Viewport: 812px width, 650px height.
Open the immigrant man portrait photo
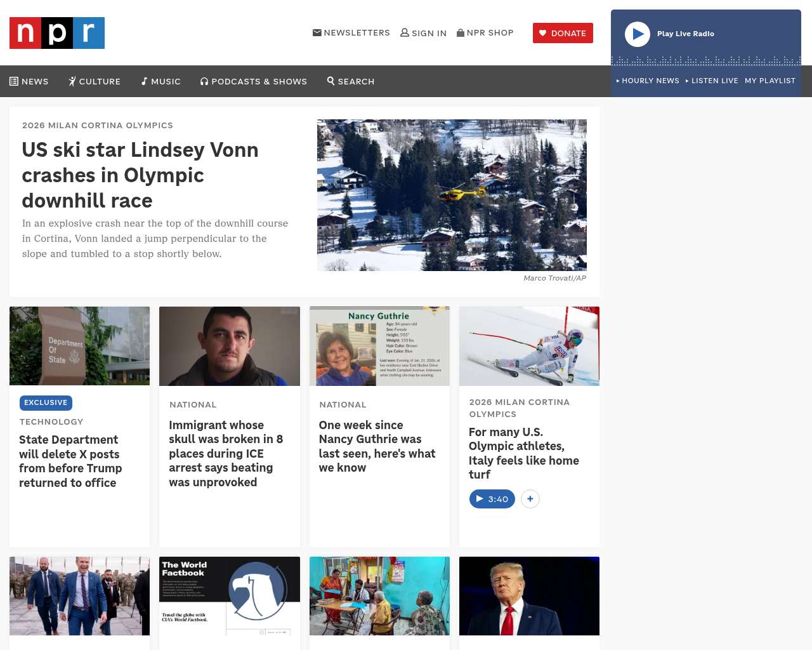[x=230, y=346]
